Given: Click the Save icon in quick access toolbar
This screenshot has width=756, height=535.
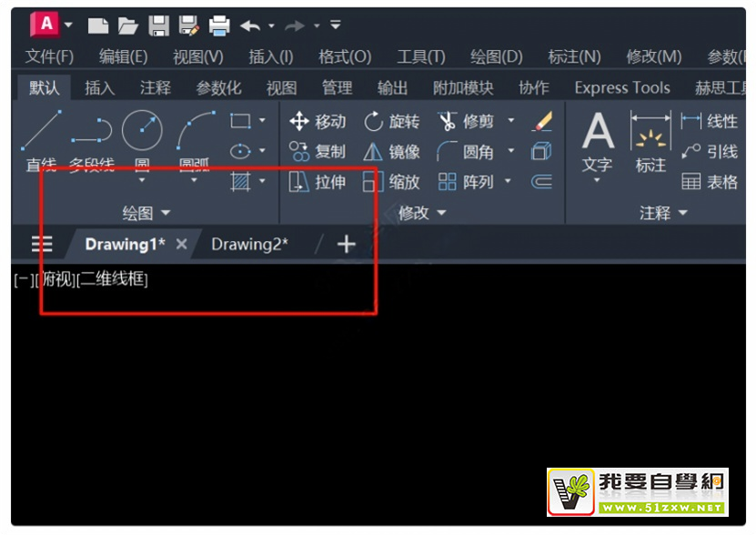Looking at the screenshot, I should tap(158, 25).
